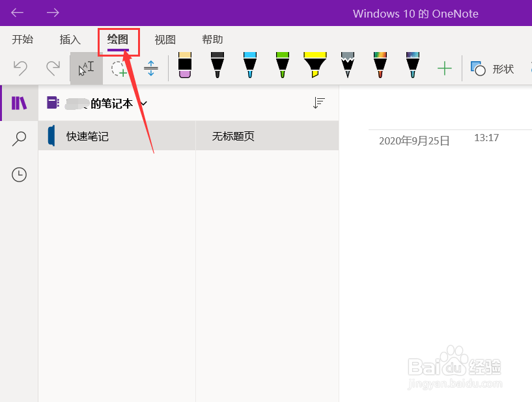This screenshot has height=402, width=532.
Task: Choose the Lasso Select tool
Action: coord(119,68)
